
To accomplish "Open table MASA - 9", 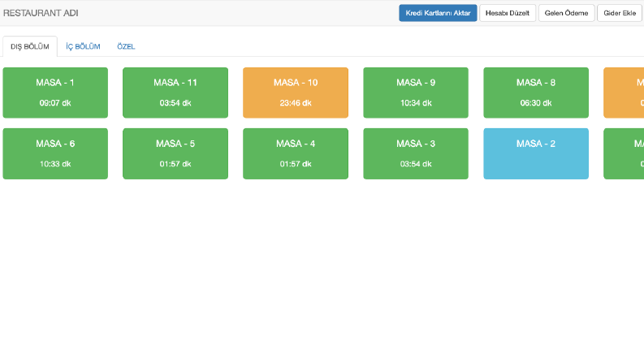I will [x=416, y=93].
